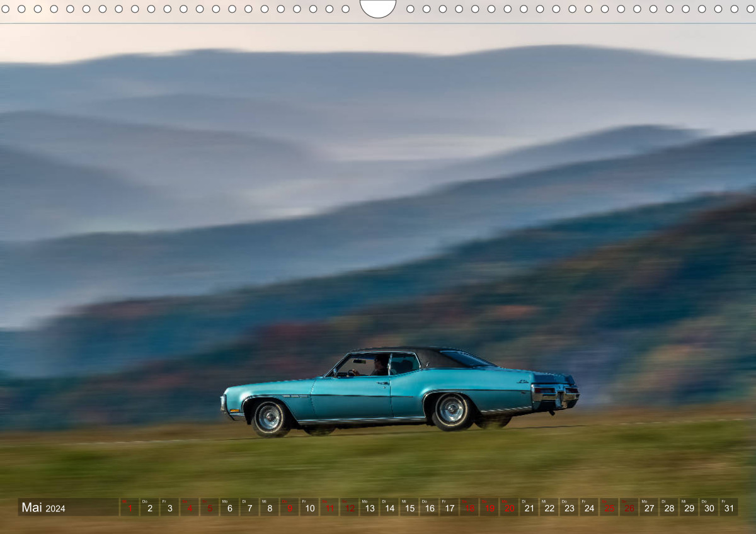Screen dimensions: 756x534
Task: Select date 2 in the calendar strip
Action: pyautogui.click(x=149, y=507)
